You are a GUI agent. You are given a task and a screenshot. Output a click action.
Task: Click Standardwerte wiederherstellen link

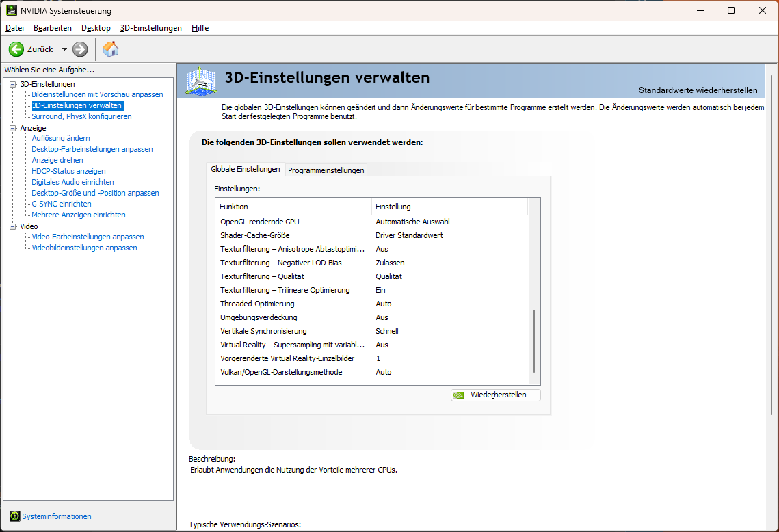tap(698, 90)
